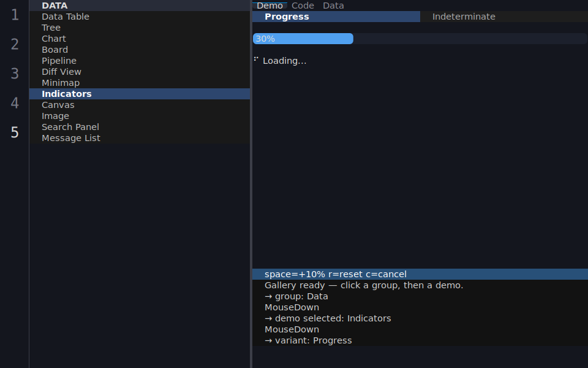588x368 pixels.
Task: Switch to group number 1
Action: (x=15, y=15)
